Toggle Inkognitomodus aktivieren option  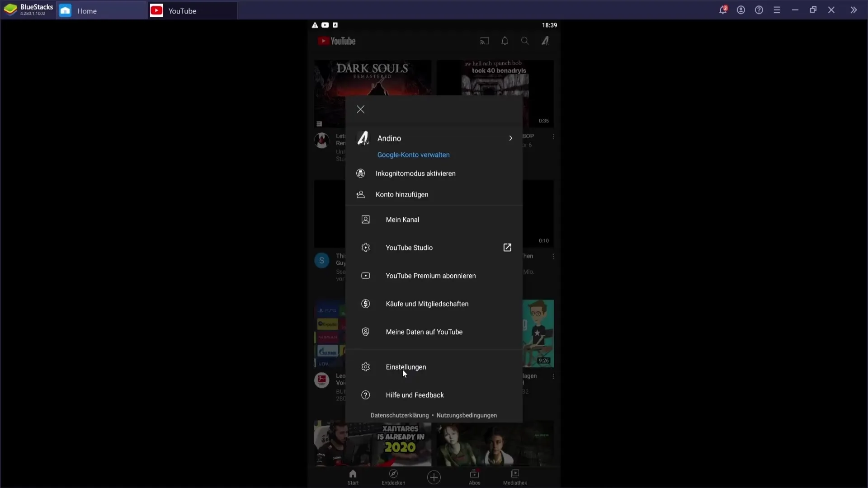[434, 174]
